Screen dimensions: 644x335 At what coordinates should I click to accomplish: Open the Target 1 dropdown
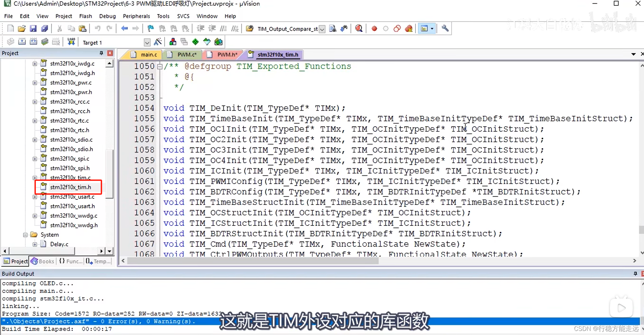(147, 43)
